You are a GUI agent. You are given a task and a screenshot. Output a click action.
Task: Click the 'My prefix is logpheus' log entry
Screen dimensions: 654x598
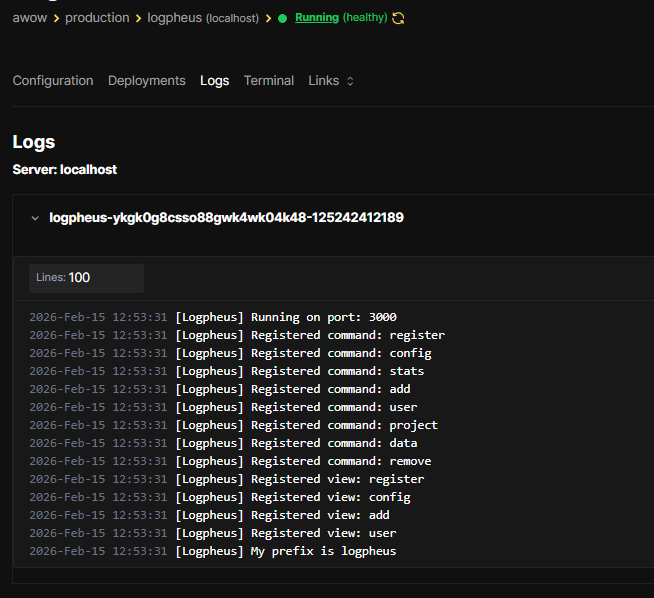pos(323,551)
